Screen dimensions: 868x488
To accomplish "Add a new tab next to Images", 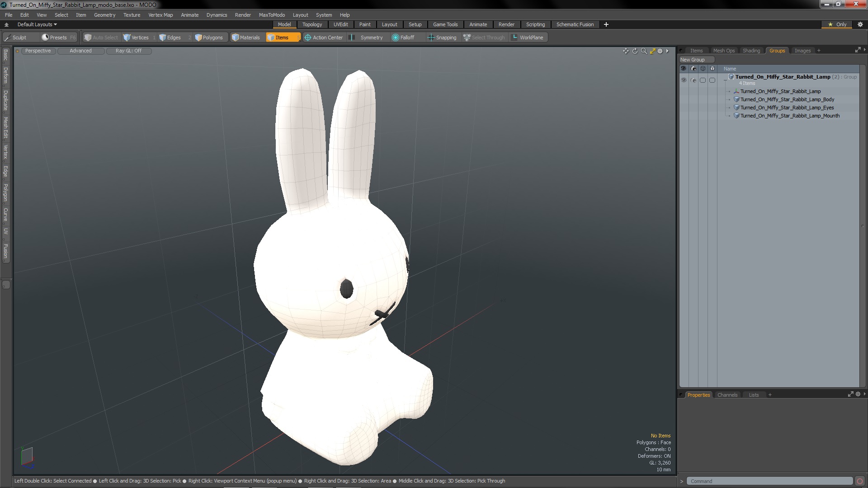I will [x=819, y=51].
